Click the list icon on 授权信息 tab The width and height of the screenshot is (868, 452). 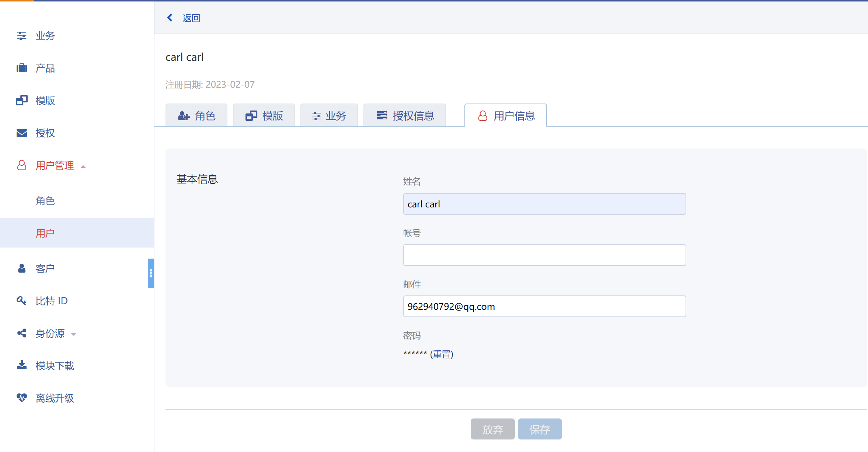[x=382, y=116]
